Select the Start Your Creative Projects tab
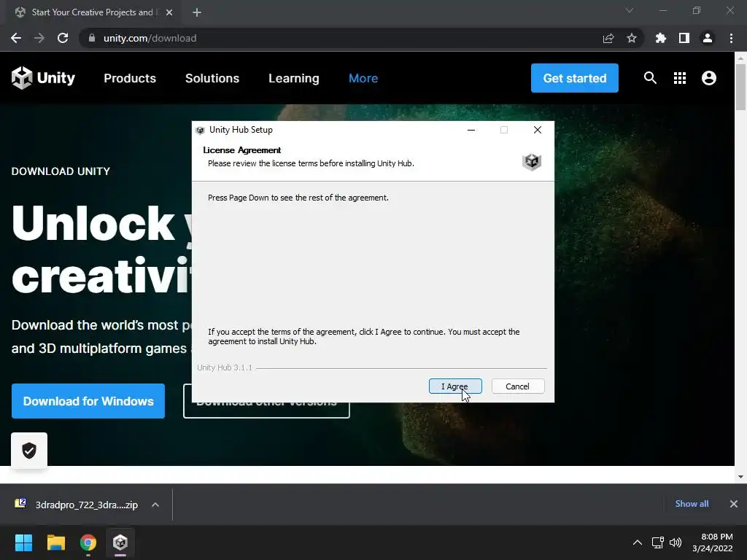Screen dimensions: 747x560 [x=93, y=12]
